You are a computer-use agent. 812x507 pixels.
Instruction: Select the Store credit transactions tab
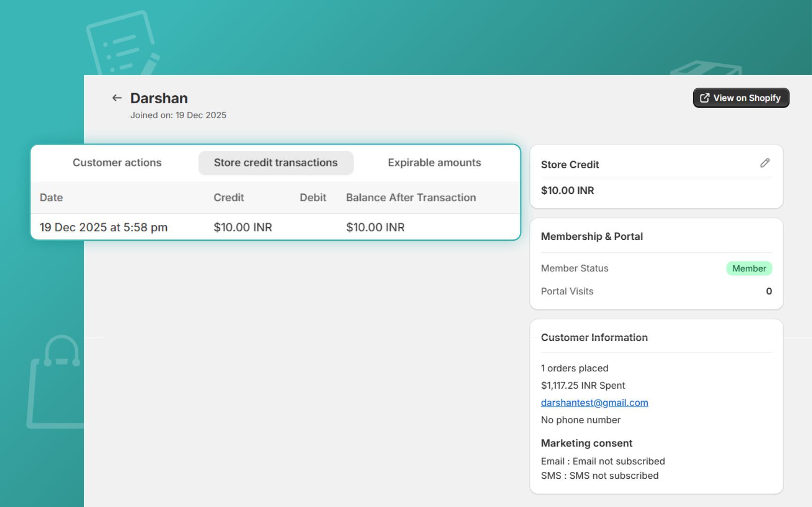click(x=276, y=162)
